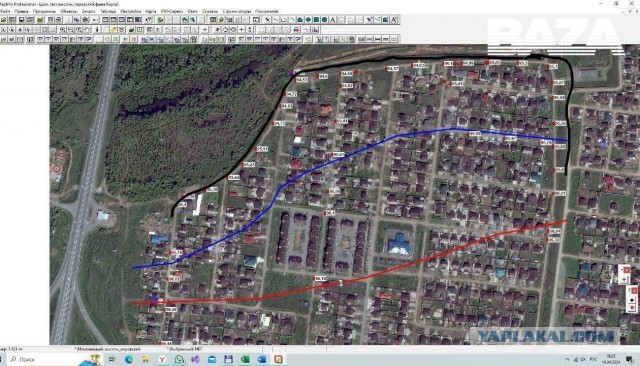Open the Программы menu
The height and width of the screenshot is (366, 640).
pyautogui.click(x=44, y=11)
